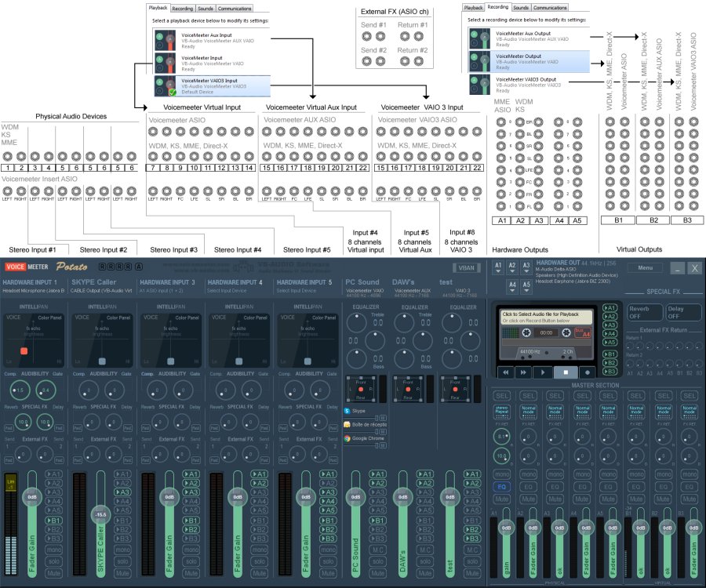This screenshot has width=706, height=588.
Task: Mute the SKYPE Caller strip
Action: point(122,573)
